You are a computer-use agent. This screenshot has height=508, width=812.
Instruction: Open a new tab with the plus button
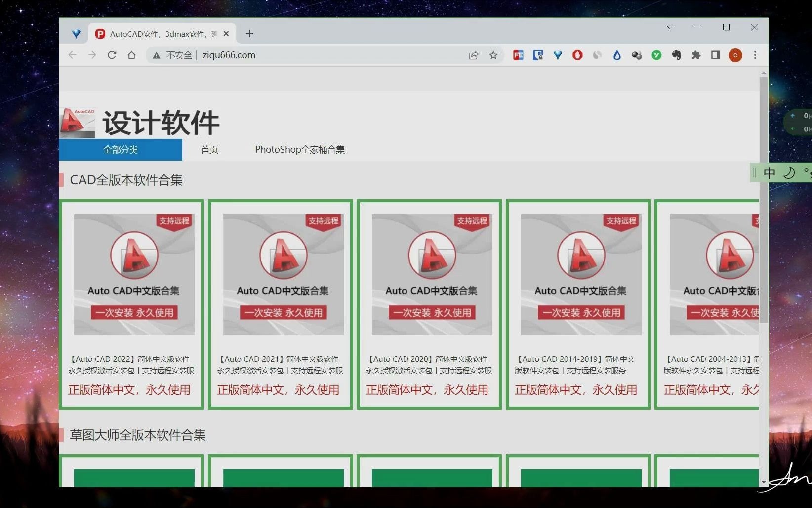pos(249,33)
